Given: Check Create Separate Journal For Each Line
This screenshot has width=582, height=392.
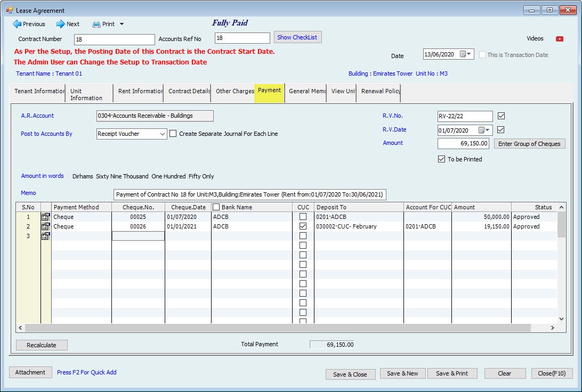Looking at the screenshot, I should [x=173, y=134].
